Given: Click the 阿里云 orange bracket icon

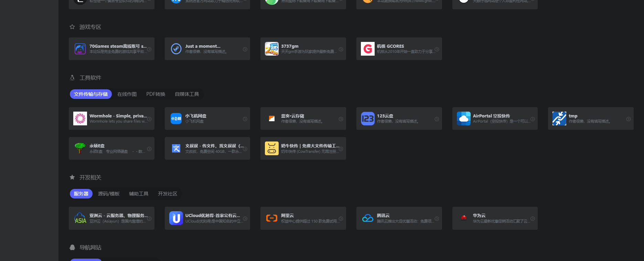Looking at the screenshot, I should tap(272, 218).
